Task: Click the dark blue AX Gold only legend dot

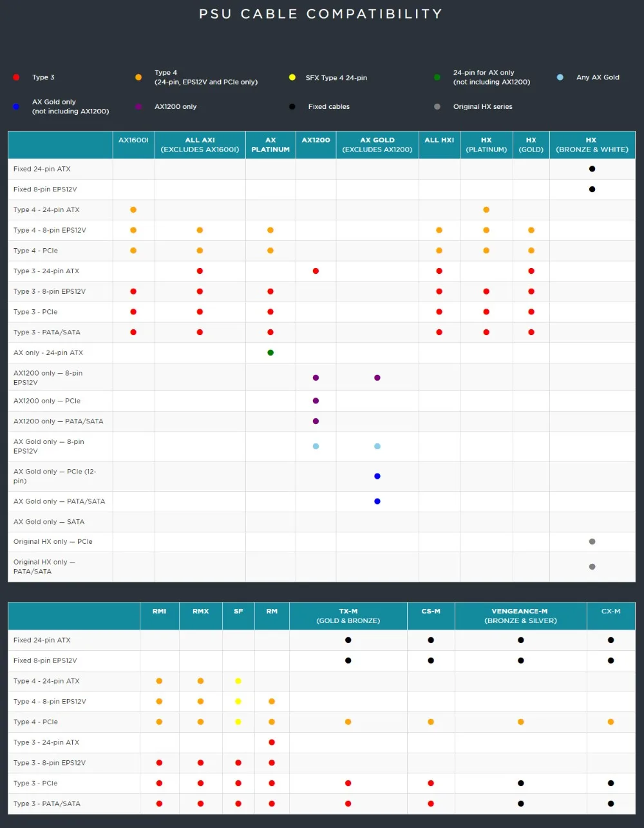Action: [16, 106]
